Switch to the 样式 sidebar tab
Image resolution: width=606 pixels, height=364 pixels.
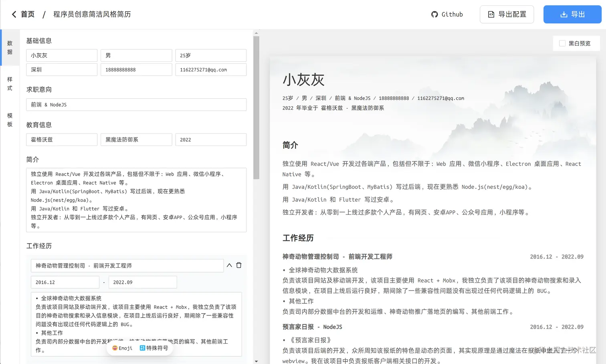(x=10, y=83)
